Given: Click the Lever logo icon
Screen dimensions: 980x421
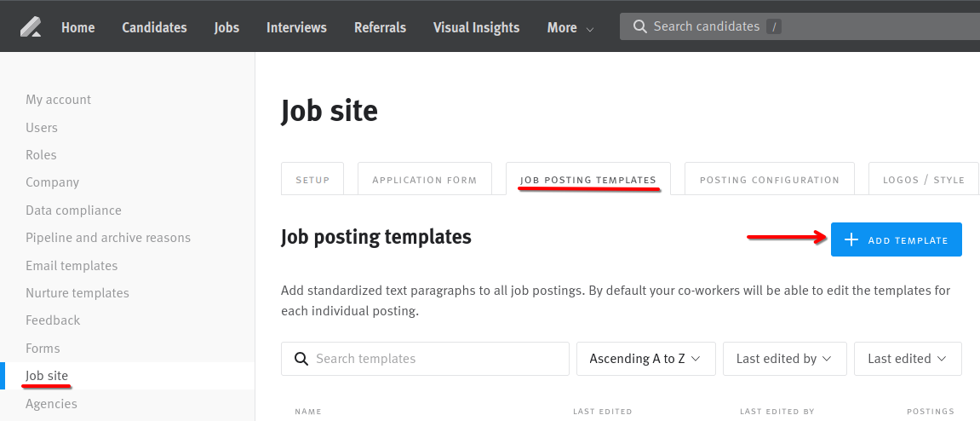Looking at the screenshot, I should tap(30, 27).
